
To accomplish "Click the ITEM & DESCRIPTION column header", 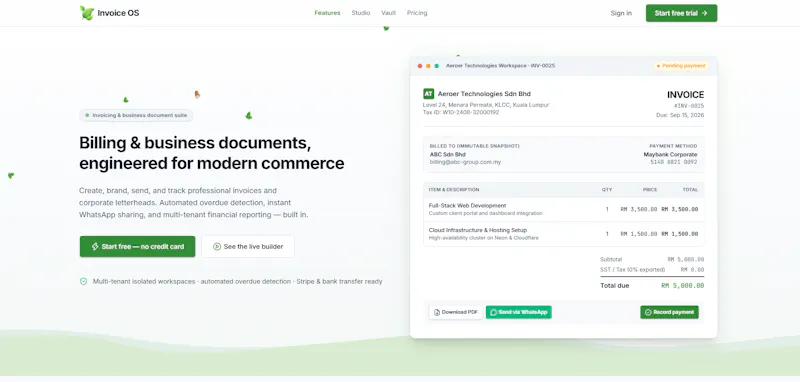I will click(x=454, y=190).
